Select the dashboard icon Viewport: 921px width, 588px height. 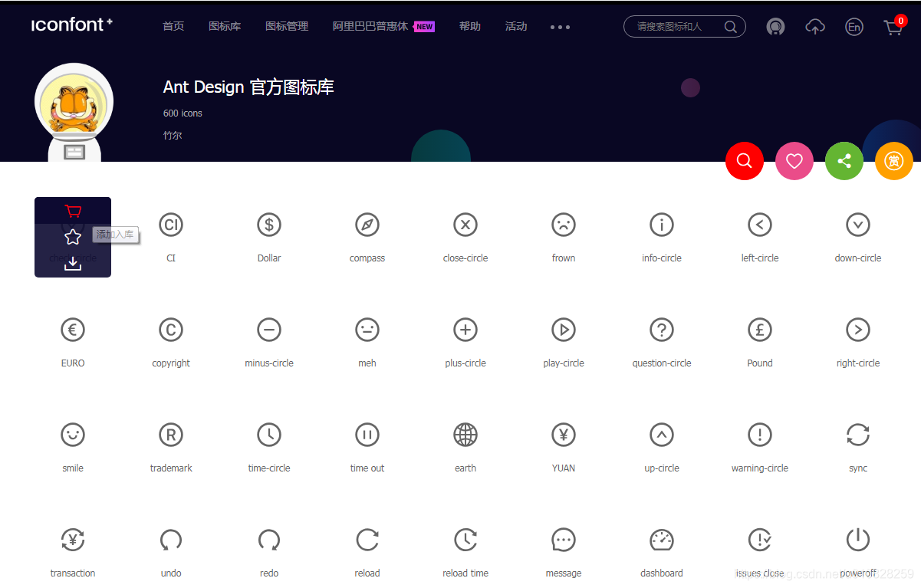(x=662, y=540)
